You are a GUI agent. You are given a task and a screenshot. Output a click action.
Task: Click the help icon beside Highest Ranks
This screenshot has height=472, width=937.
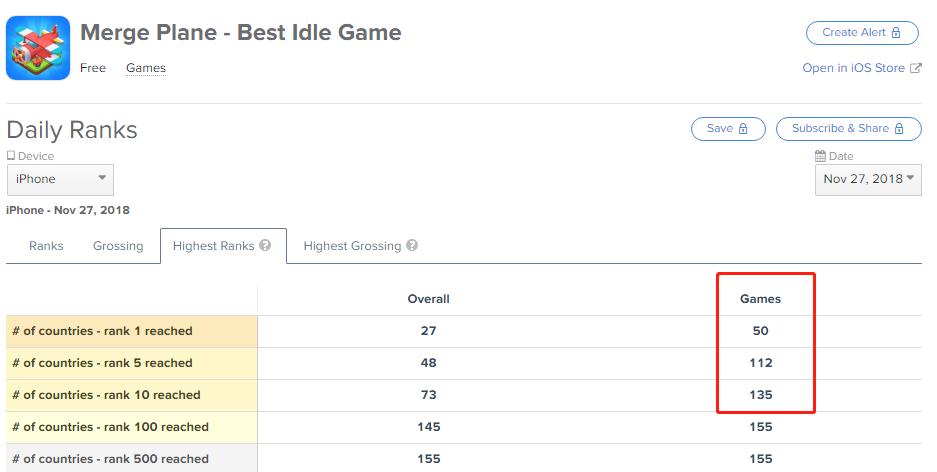pyautogui.click(x=265, y=246)
